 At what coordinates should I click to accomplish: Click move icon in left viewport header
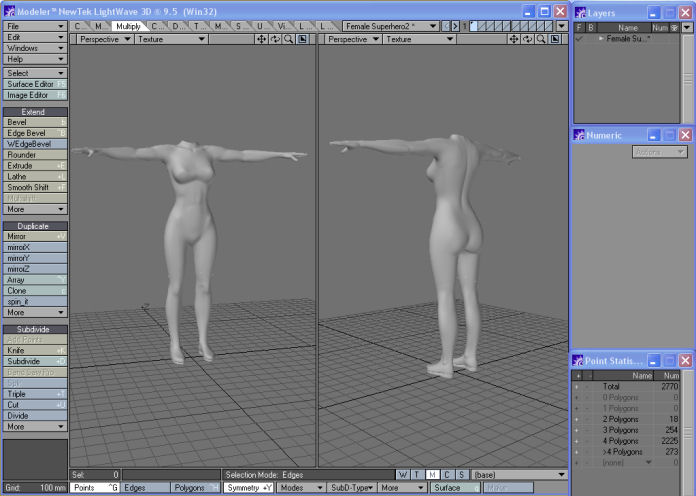[x=262, y=39]
